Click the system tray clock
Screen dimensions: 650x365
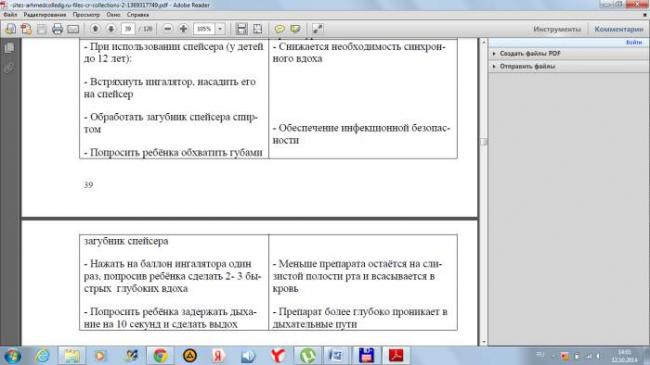pos(624,356)
